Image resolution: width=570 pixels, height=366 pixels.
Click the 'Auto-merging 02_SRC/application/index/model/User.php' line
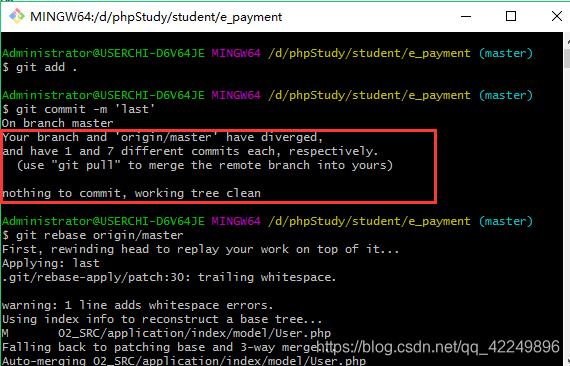pos(184,361)
